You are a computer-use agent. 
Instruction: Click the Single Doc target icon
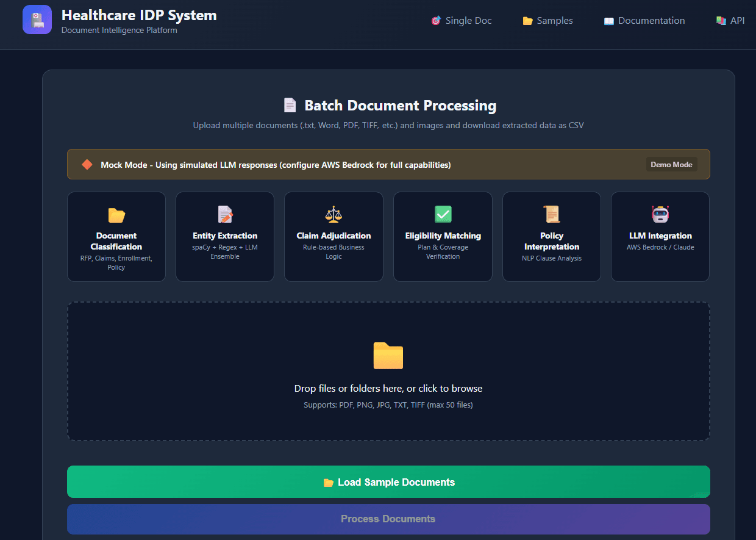point(436,20)
